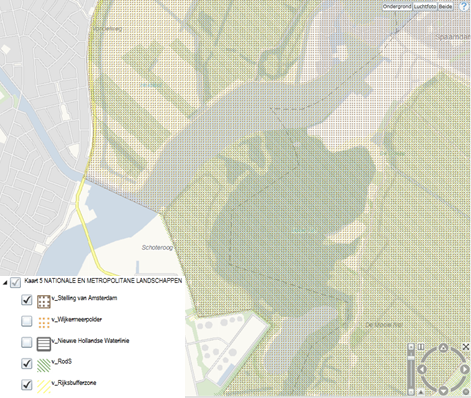Open the help question mark icon
The height and width of the screenshot is (398, 471).
coord(464,6)
